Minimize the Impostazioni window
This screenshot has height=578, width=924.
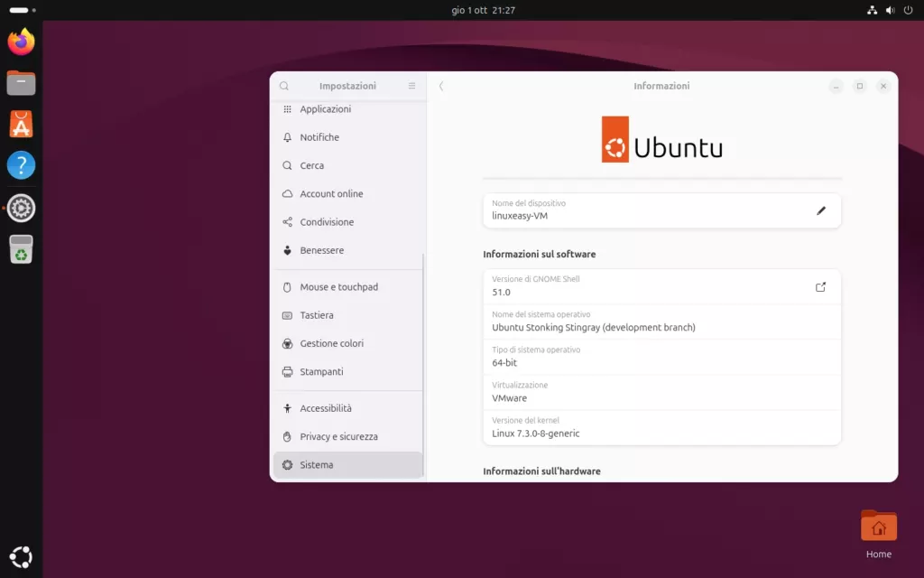coord(836,86)
